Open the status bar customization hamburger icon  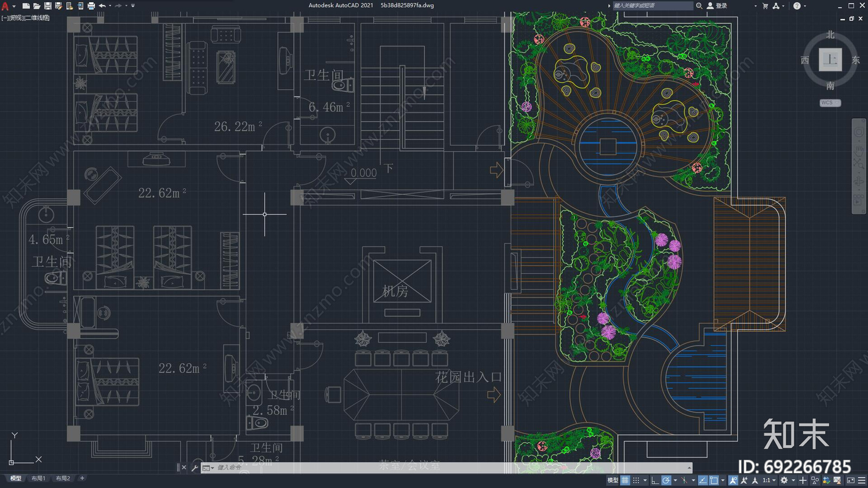tap(861, 480)
